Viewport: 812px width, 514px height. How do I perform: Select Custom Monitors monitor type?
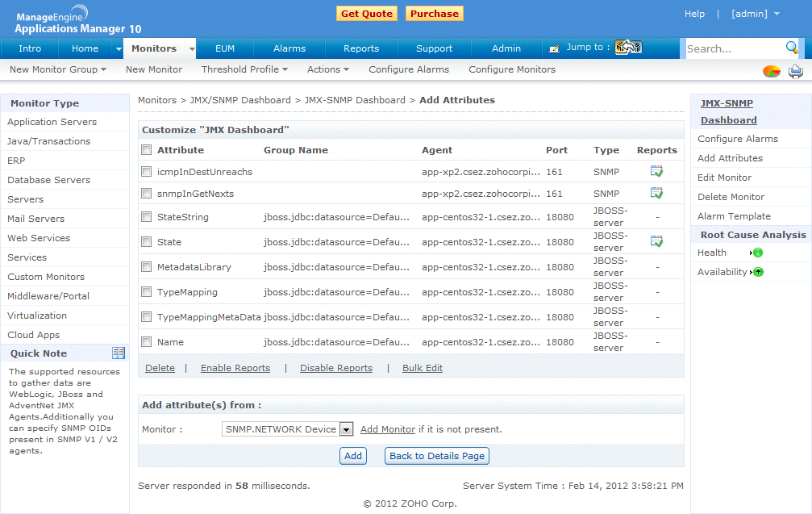tap(46, 277)
